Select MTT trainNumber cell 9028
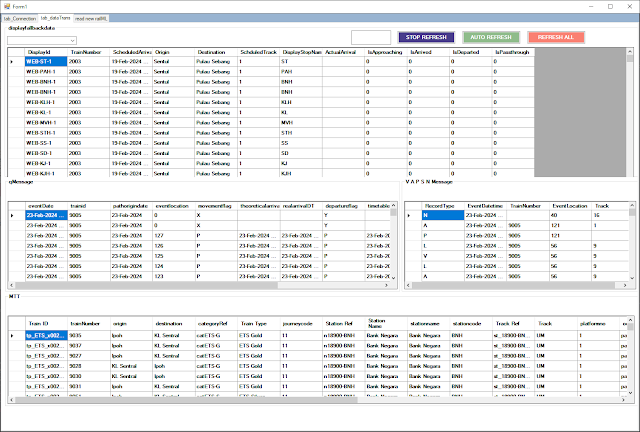This screenshot has height=432, width=640. coord(89,366)
